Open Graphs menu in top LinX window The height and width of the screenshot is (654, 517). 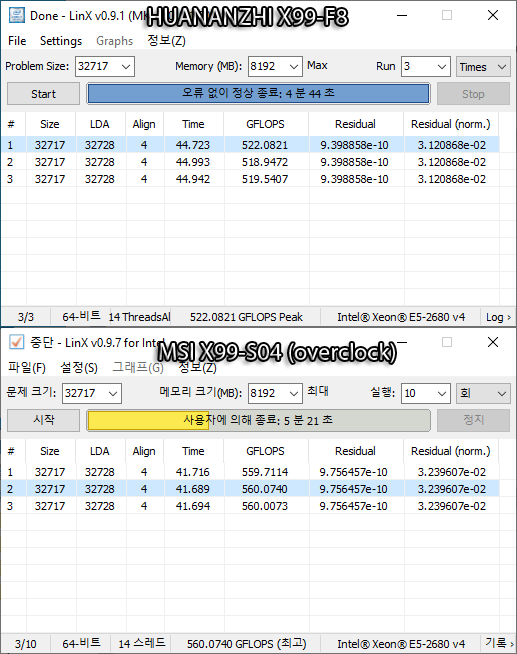pyautogui.click(x=114, y=41)
